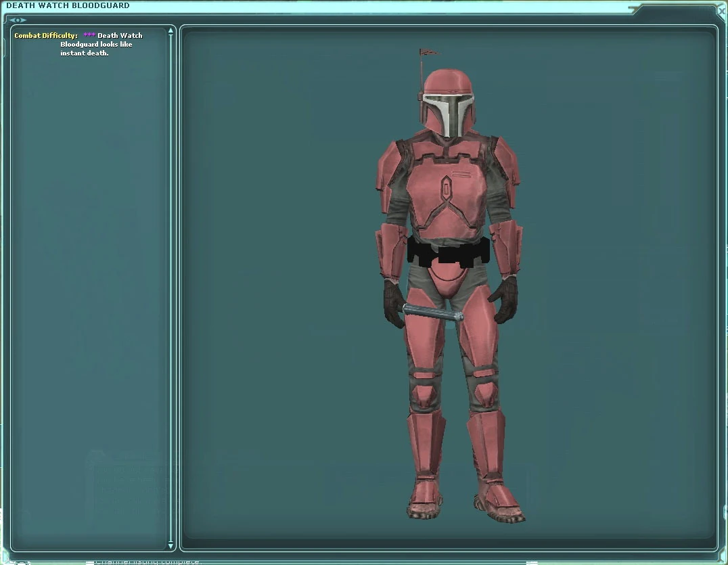Click the vertical scrollbar track in description panel
728x565 pixels.
point(171,288)
